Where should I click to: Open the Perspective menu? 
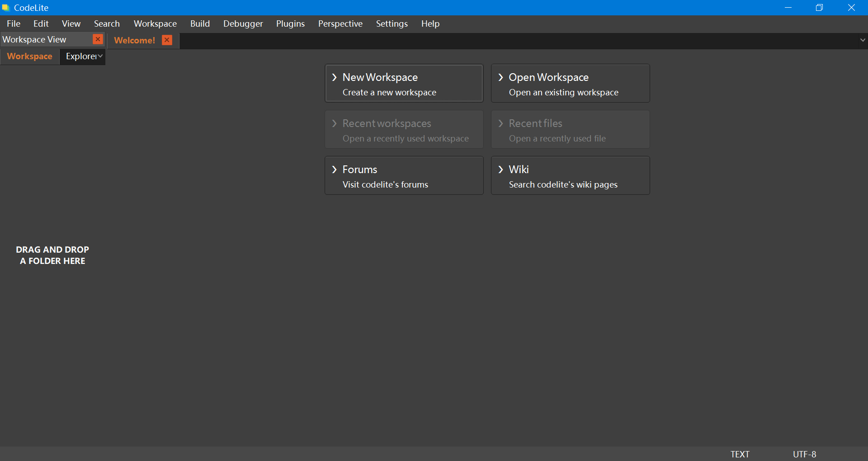tap(340, 24)
